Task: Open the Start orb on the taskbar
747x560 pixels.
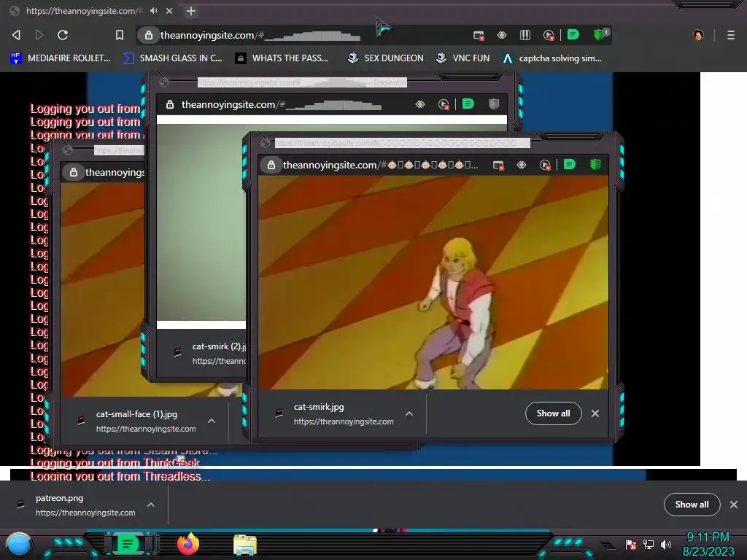Action: [x=19, y=544]
